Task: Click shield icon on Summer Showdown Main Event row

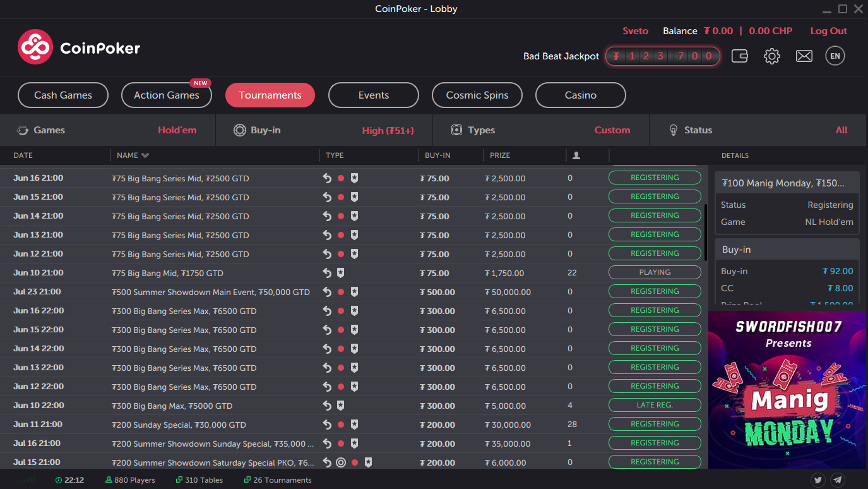Action: click(354, 292)
